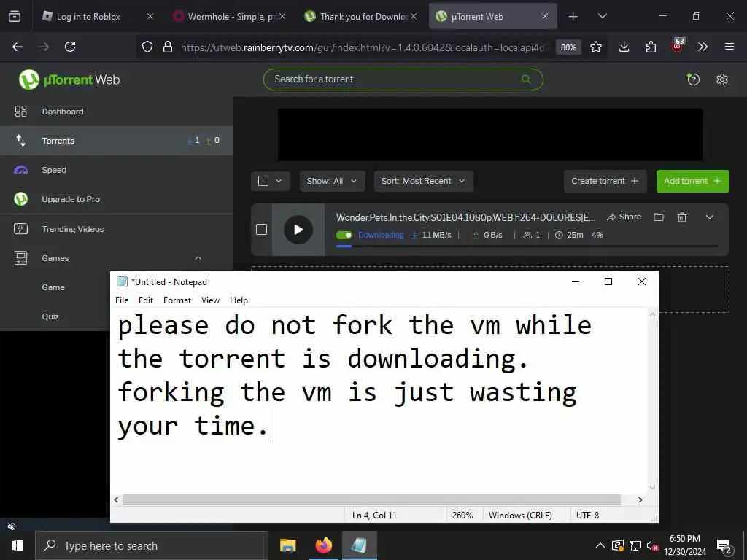Show more toolbar tools chevron
747x560 pixels.
point(703,47)
